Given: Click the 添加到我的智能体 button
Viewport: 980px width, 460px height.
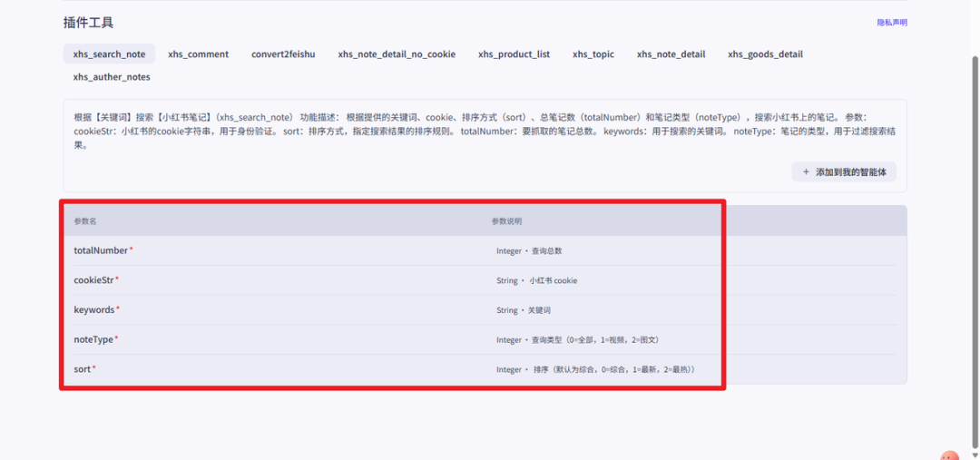Looking at the screenshot, I should (844, 171).
